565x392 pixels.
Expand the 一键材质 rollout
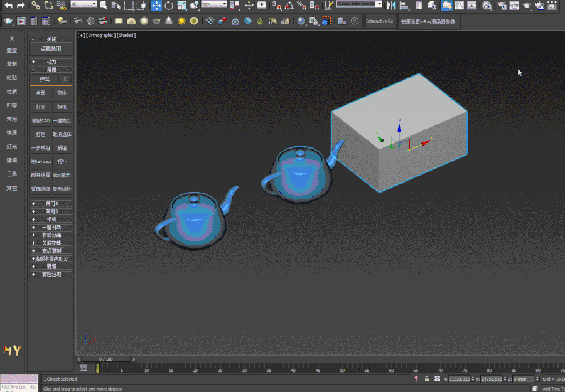pos(51,227)
